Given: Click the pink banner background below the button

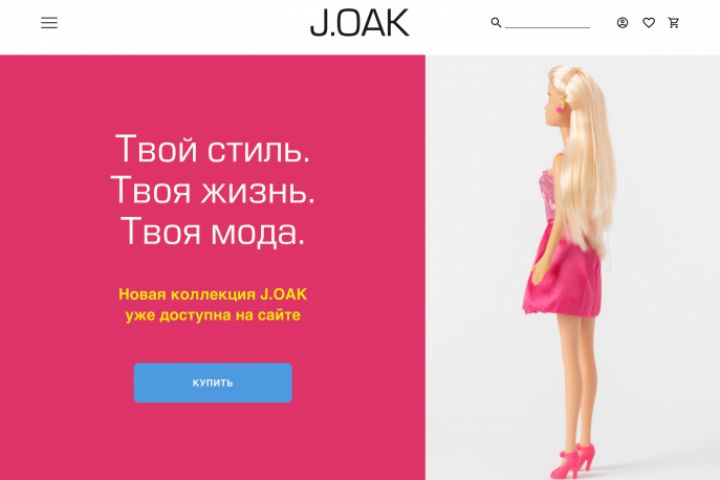Looking at the screenshot, I should pos(213,443).
